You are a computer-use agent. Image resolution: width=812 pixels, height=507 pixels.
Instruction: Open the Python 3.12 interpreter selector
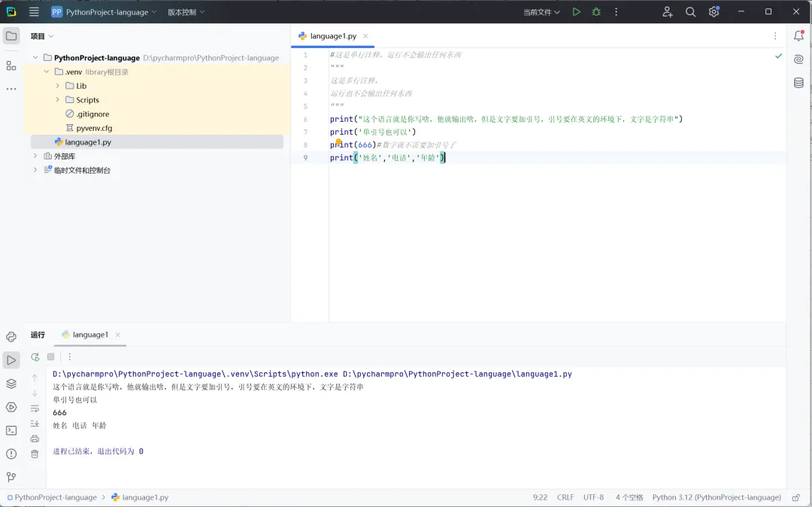point(717,497)
